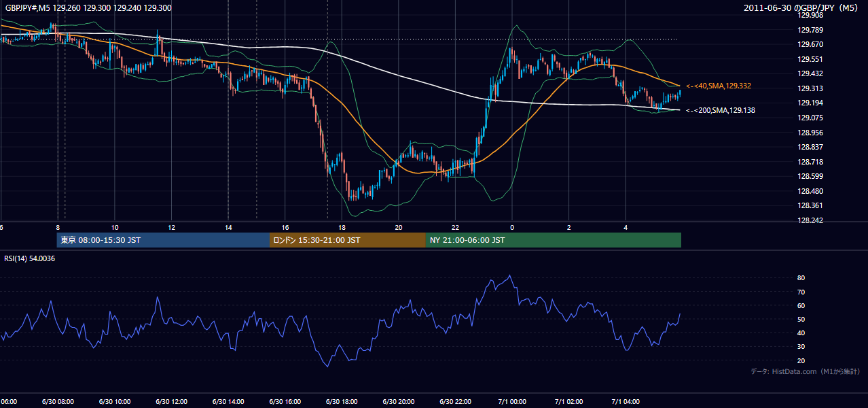The width and height of the screenshot is (868, 408).
Task: Click the RSI(14) 54.0036 indicator label
Action: pyautogui.click(x=30, y=258)
